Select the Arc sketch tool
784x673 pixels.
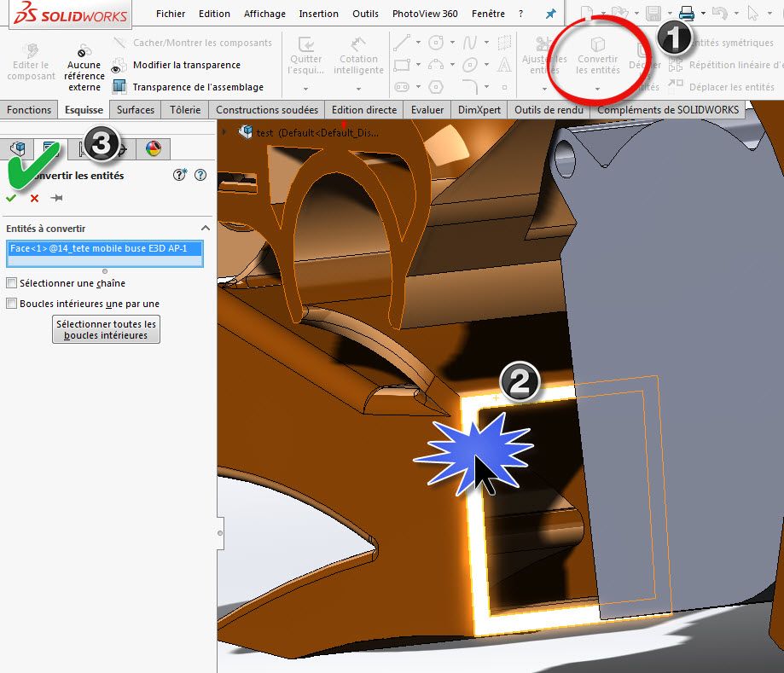point(436,65)
